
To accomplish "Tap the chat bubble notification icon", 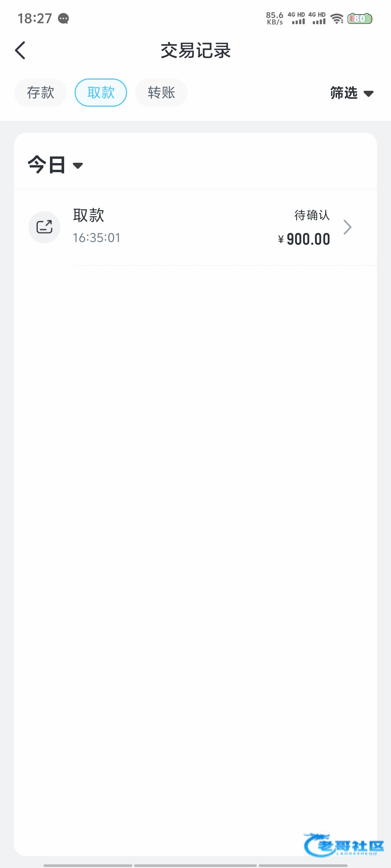I will (64, 18).
